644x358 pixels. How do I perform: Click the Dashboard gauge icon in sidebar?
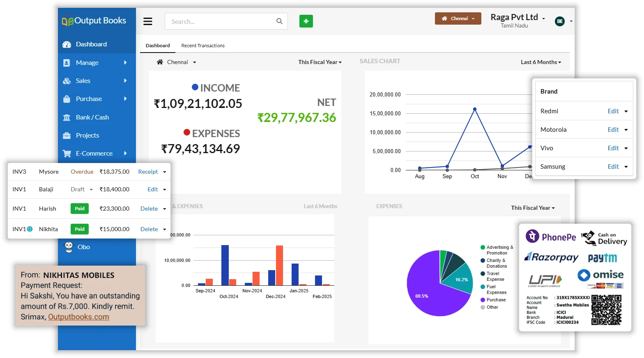coord(67,44)
